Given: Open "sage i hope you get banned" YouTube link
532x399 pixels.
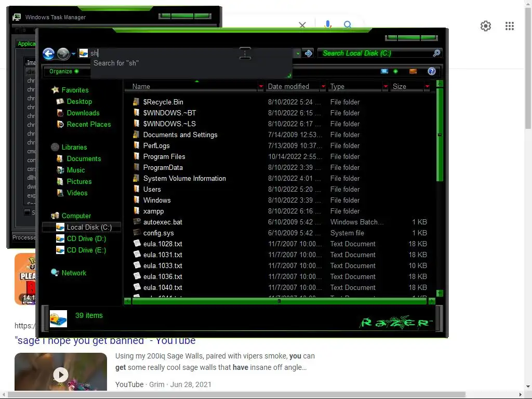Looking at the screenshot, I should [x=105, y=341].
